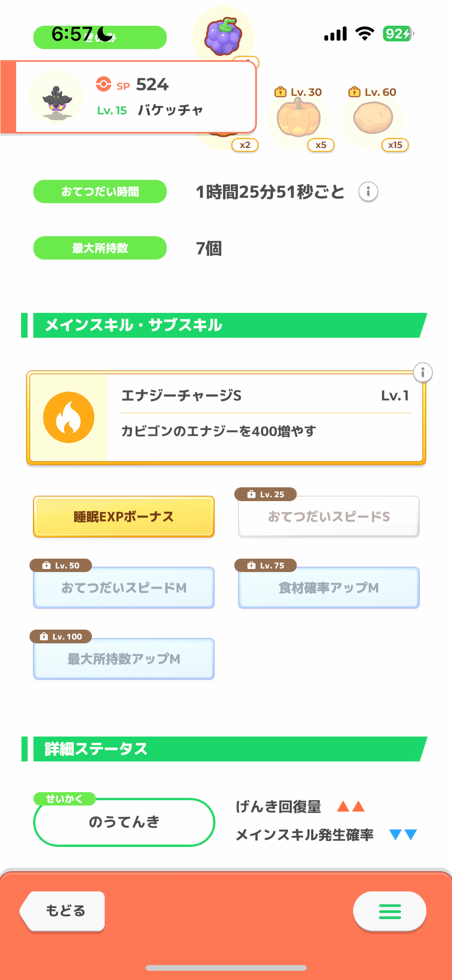
Task: Tap locked 最大所持数アップM sub skill
Action: point(123,659)
